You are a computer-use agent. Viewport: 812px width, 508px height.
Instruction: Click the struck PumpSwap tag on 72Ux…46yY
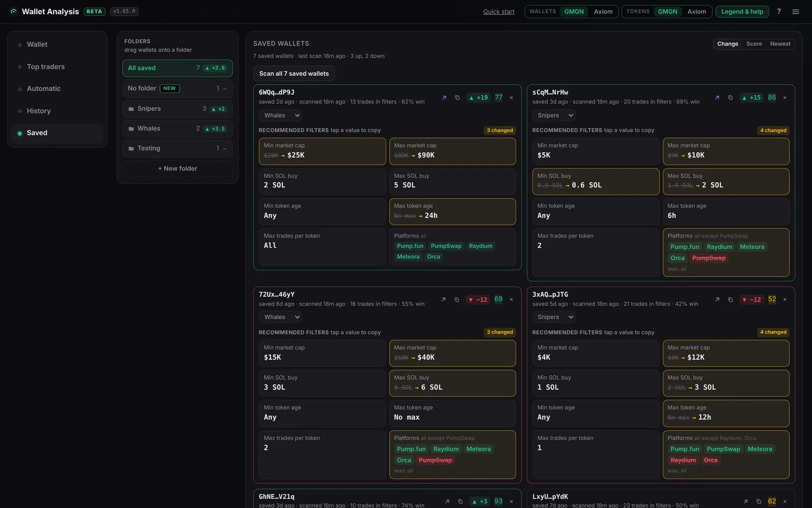(x=435, y=460)
